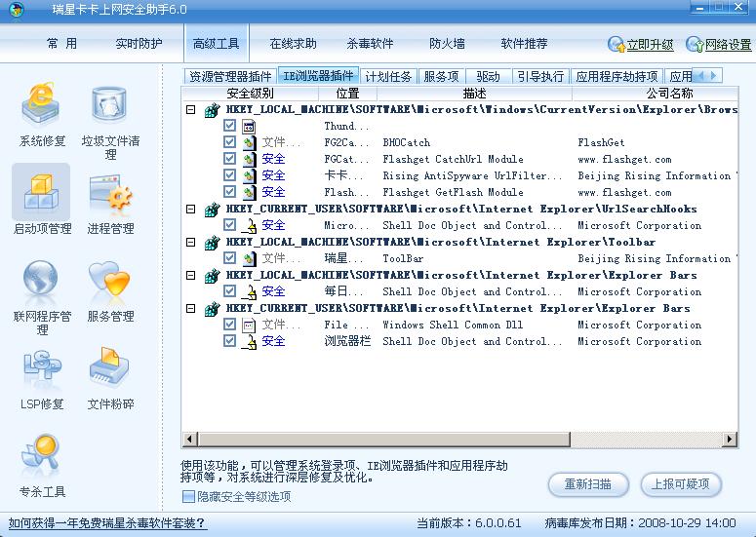Image resolution: width=756 pixels, height=537 pixels.
Task: Click the Flashget CatchUrl Module entry icon
Action: tap(249, 160)
